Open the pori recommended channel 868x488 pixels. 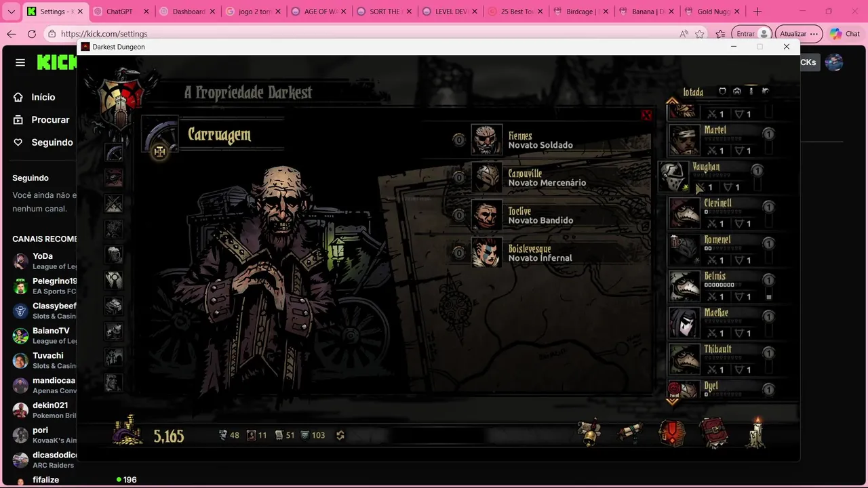tap(44, 435)
